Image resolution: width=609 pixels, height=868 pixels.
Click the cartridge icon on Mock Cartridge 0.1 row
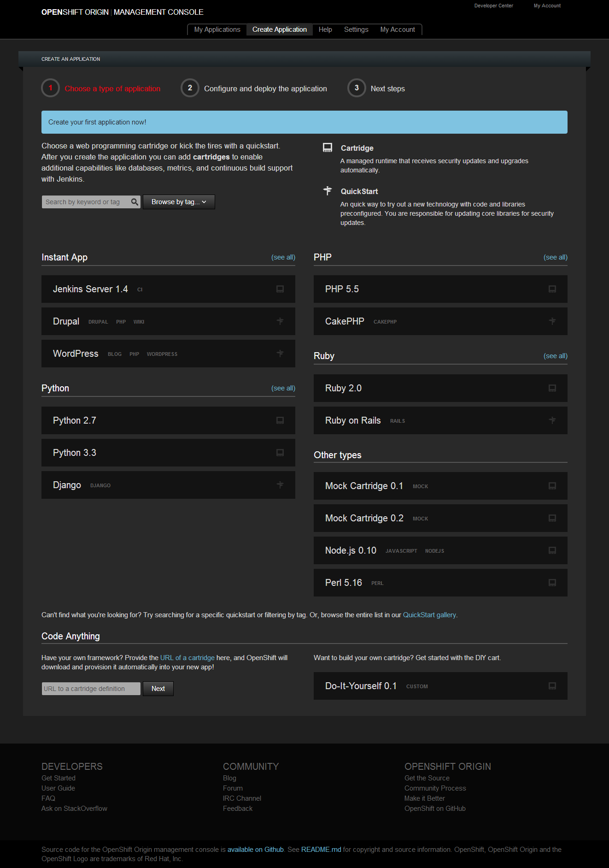click(552, 486)
